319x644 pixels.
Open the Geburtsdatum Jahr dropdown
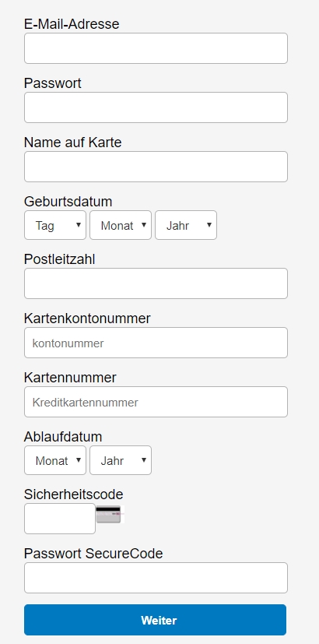click(186, 225)
